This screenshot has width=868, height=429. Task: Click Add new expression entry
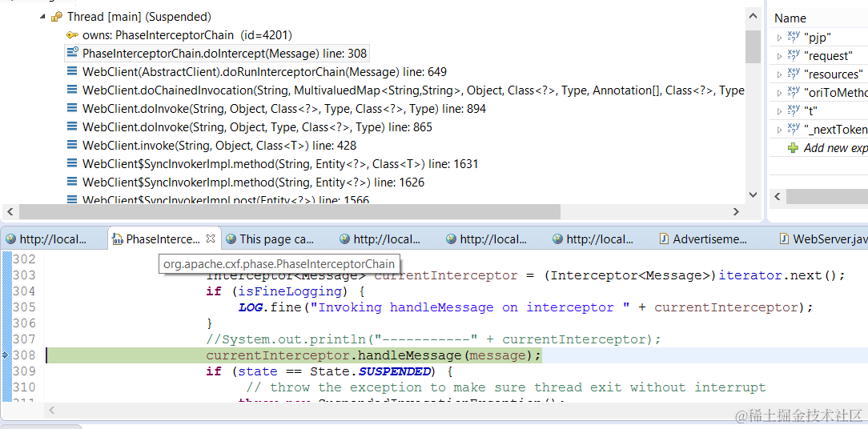pyautogui.click(x=835, y=148)
